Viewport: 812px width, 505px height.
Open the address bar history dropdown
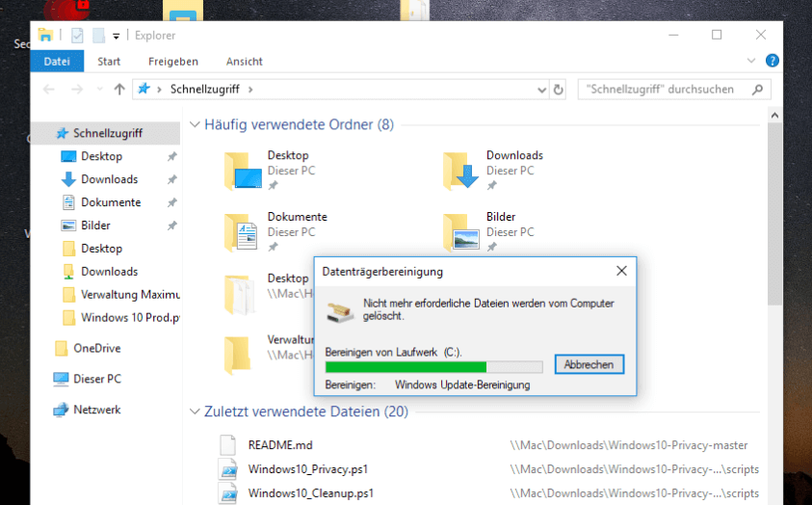(541, 90)
